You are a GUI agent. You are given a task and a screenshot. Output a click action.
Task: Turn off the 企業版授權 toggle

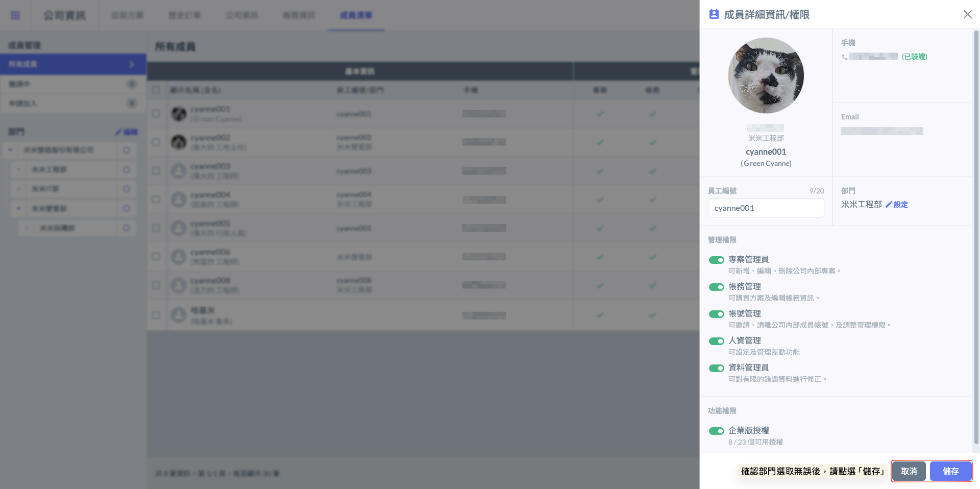tap(716, 431)
